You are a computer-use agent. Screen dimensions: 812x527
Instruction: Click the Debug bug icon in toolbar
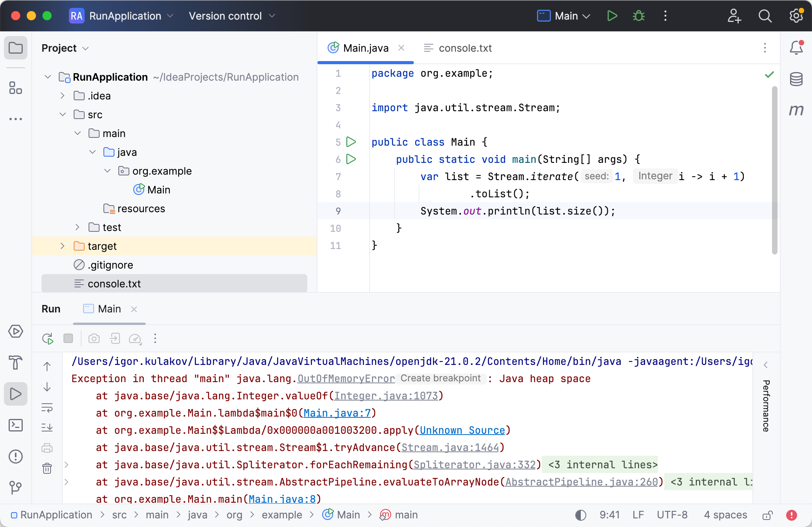[638, 16]
